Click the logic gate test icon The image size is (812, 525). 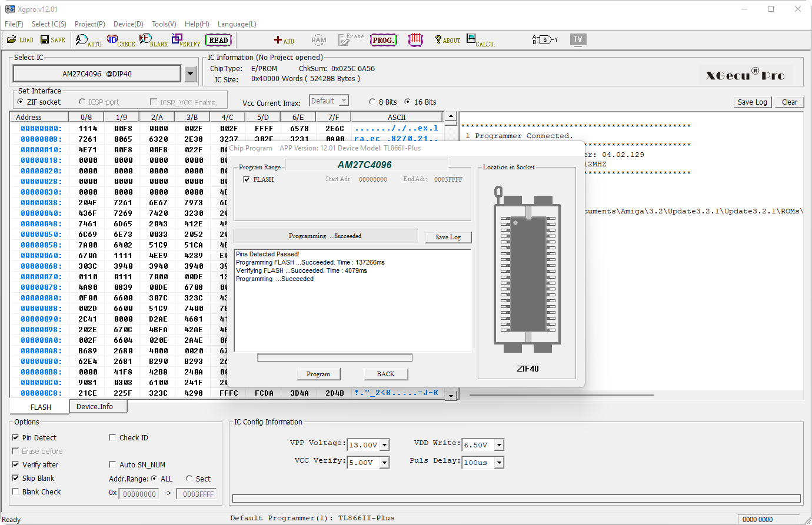(x=545, y=39)
